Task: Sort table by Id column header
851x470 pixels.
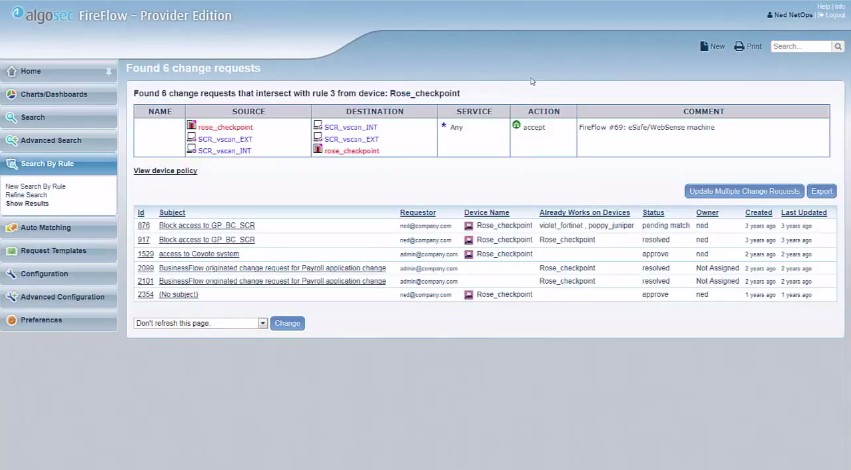Action: (141, 213)
